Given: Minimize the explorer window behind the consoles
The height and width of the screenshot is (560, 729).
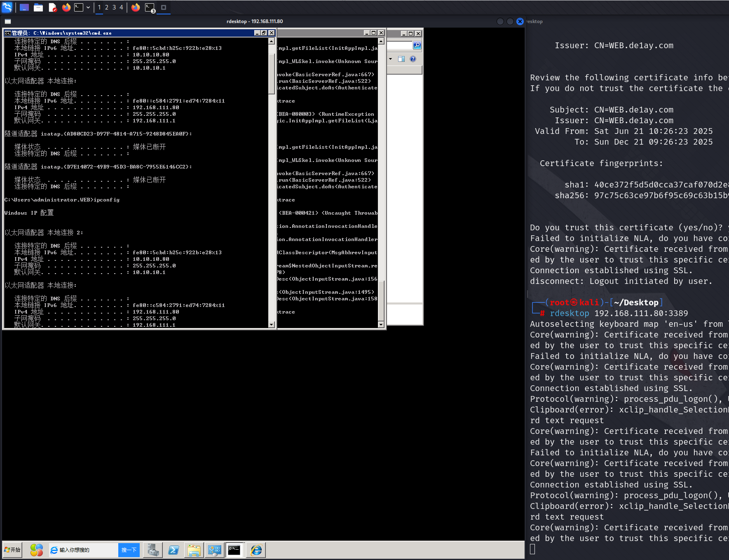Looking at the screenshot, I should [404, 33].
